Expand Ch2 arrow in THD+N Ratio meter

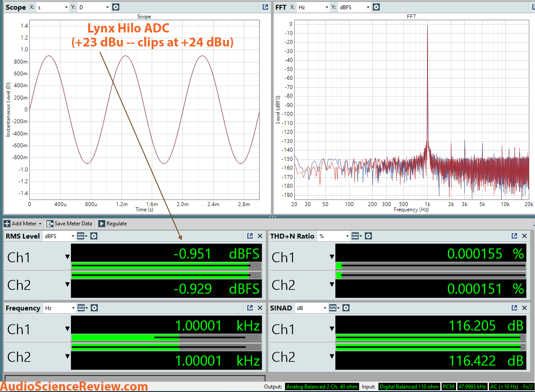click(x=332, y=284)
